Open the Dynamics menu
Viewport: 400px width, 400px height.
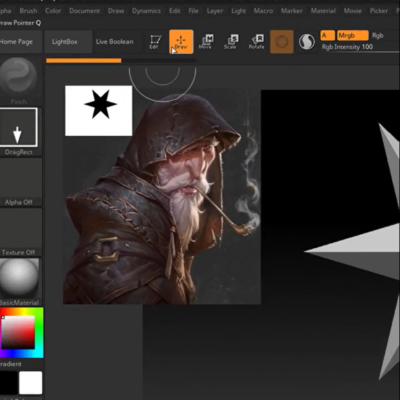click(146, 11)
